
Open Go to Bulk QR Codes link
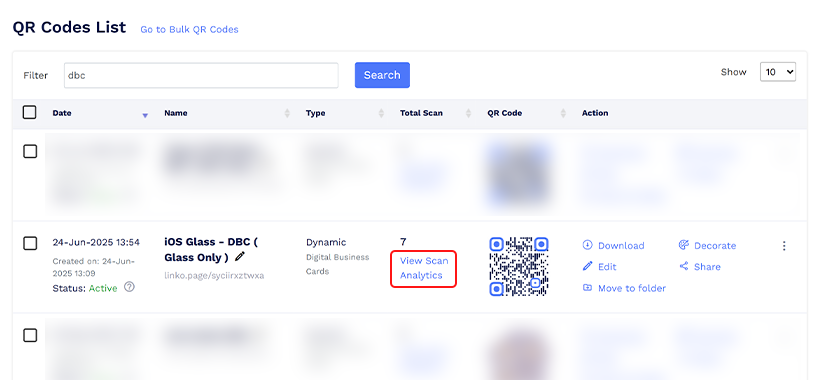189,30
